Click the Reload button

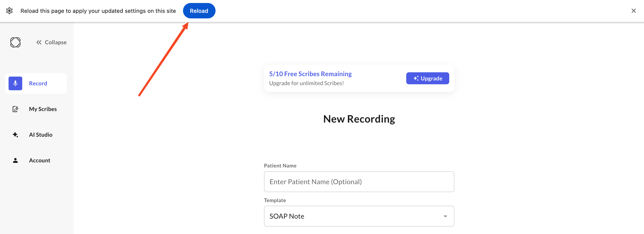pyautogui.click(x=199, y=11)
